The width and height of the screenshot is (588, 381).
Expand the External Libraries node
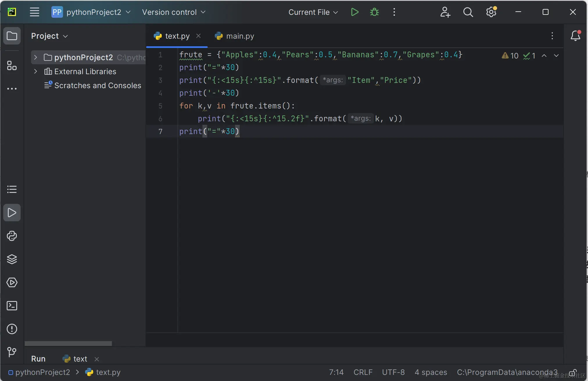pos(35,71)
